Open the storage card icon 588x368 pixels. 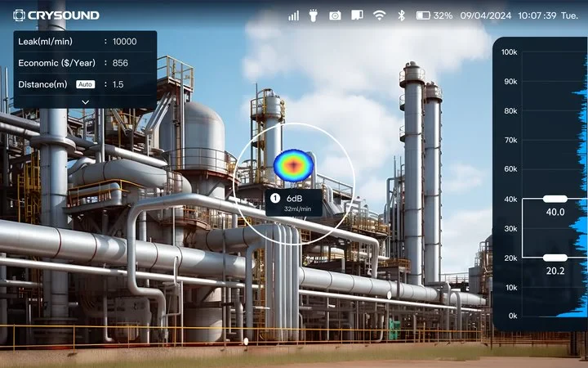[x=357, y=16]
